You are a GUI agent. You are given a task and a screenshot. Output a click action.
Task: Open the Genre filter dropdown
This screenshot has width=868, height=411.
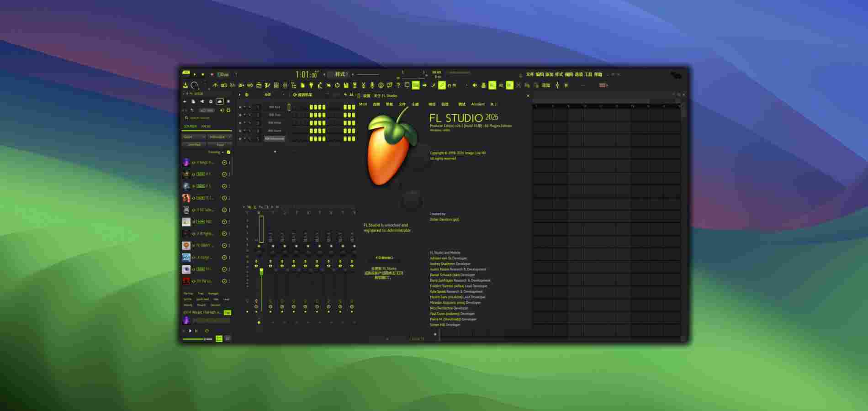pyautogui.click(x=194, y=137)
